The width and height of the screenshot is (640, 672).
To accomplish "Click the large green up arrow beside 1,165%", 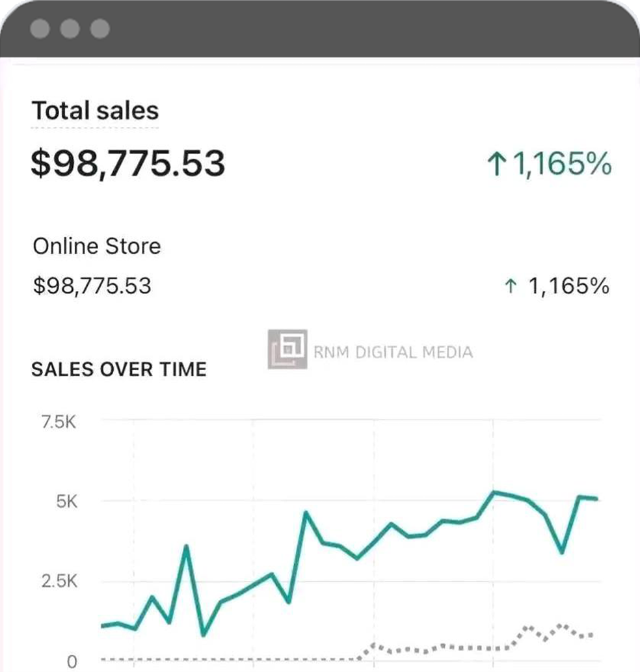I will 496,164.
